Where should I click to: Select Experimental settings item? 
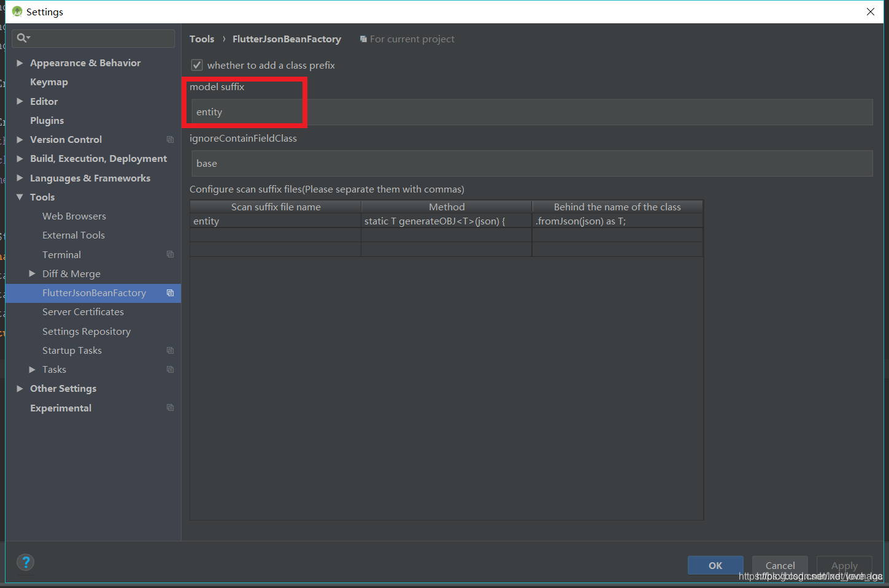61,408
